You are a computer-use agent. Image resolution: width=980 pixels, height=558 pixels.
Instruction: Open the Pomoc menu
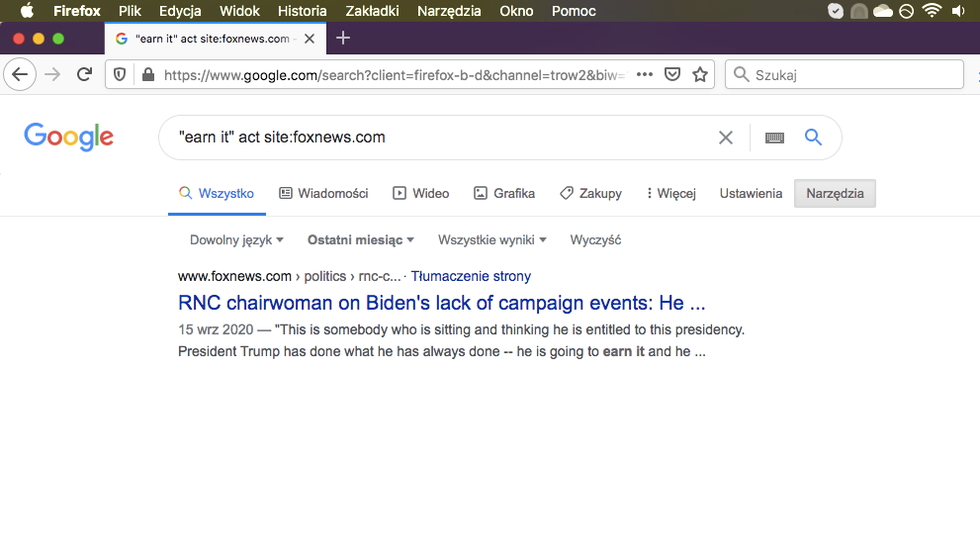pyautogui.click(x=574, y=11)
